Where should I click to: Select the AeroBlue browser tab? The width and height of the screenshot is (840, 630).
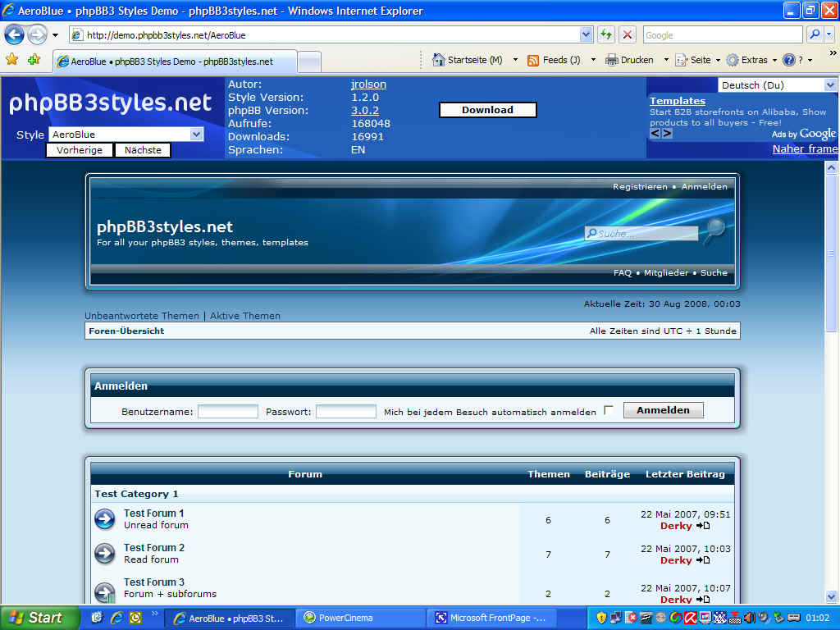[174, 62]
